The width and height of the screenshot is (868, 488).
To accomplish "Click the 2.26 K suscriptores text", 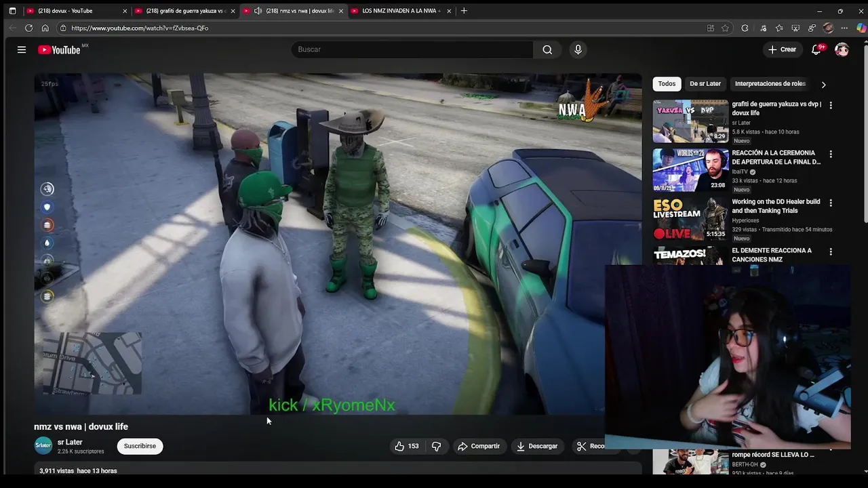I will pyautogui.click(x=81, y=451).
